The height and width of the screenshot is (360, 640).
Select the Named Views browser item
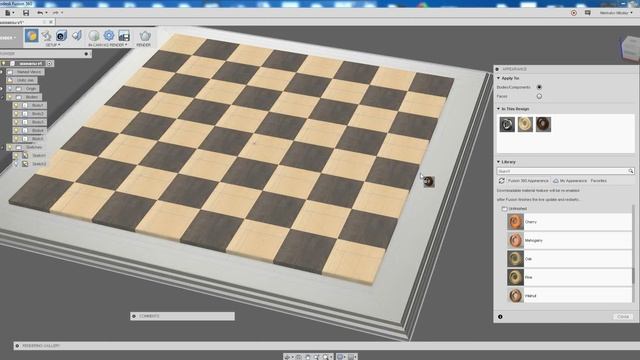coord(29,72)
